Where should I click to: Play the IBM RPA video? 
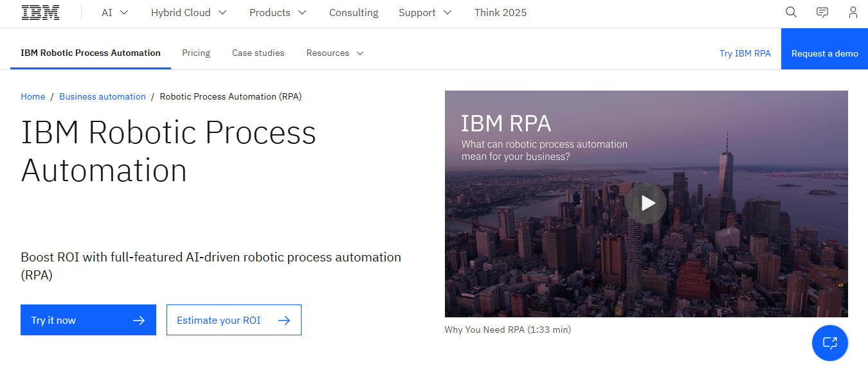pos(646,204)
